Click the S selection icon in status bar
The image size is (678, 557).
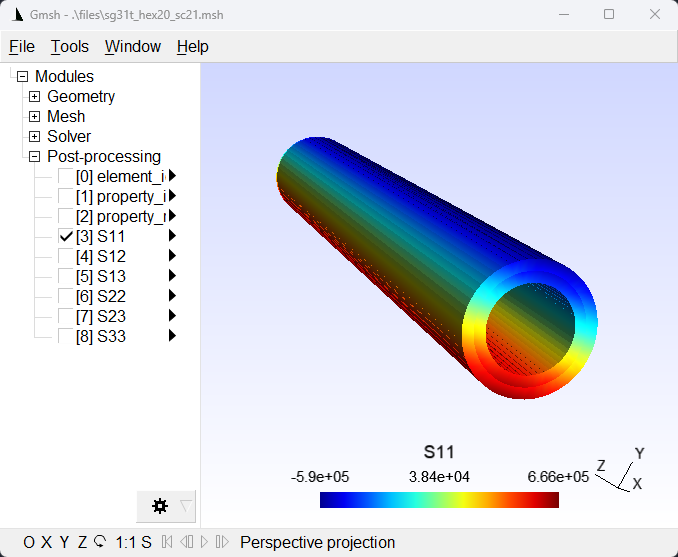tap(146, 543)
